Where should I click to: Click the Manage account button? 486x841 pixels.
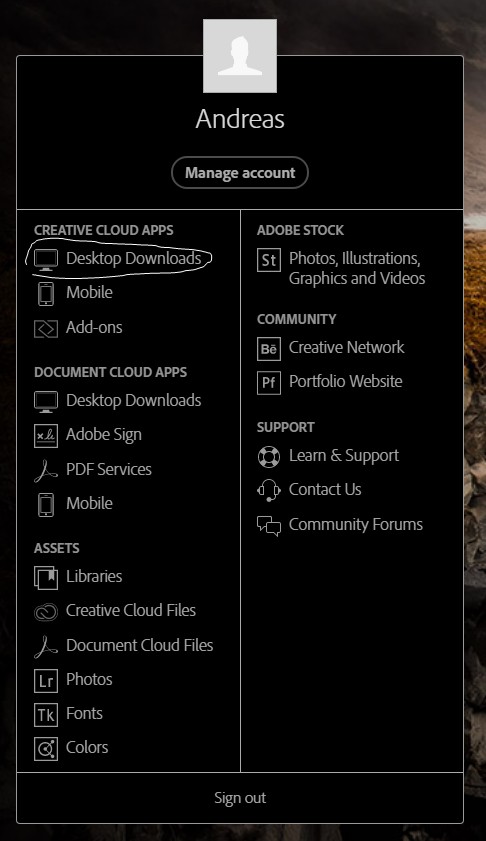(x=240, y=173)
